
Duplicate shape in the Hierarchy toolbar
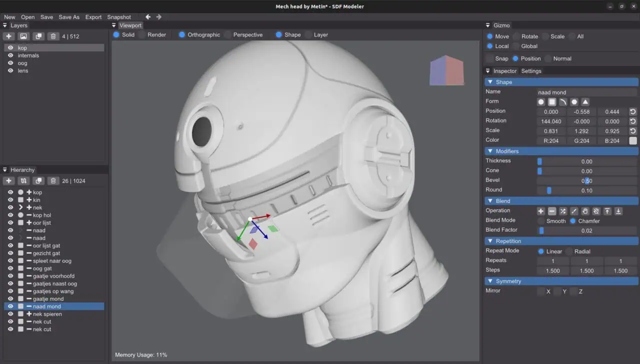[x=38, y=181]
